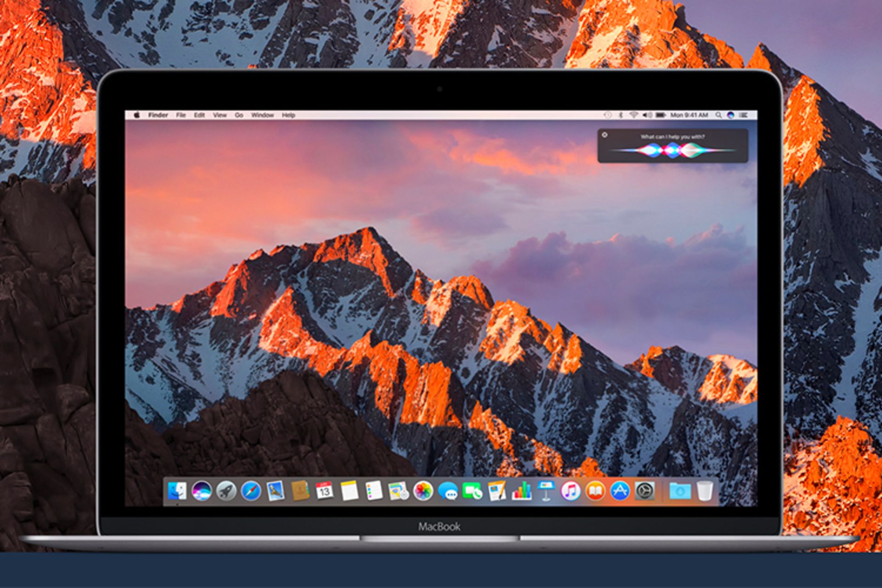Open the Apple menu
The width and height of the screenshot is (882, 588).
pyautogui.click(x=136, y=115)
